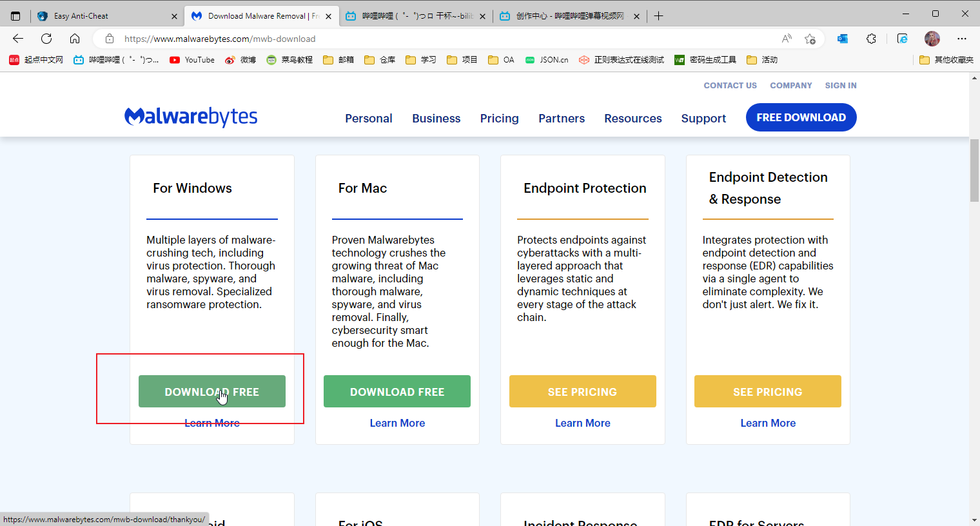Open a new tab with plus button
980x526 pixels.
(658, 16)
